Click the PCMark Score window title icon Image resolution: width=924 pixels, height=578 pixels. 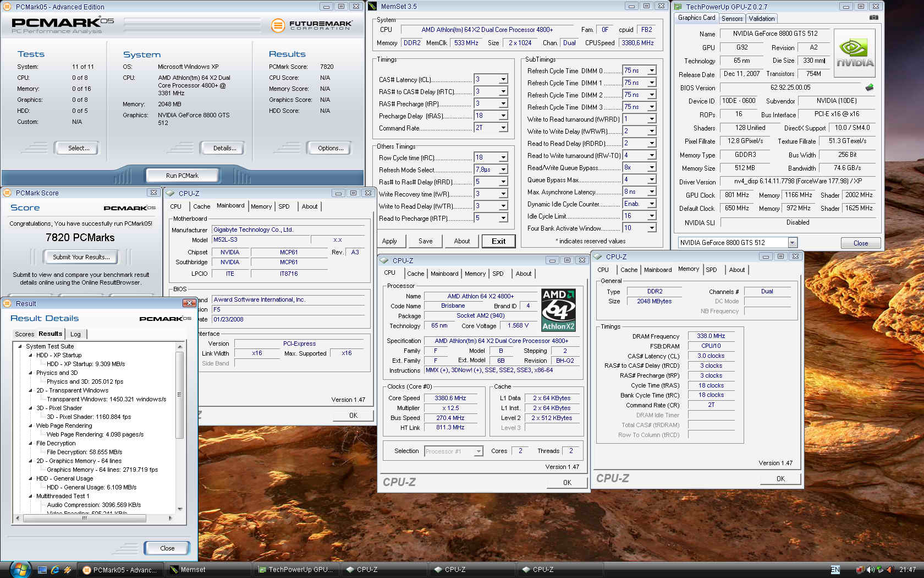click(8, 193)
